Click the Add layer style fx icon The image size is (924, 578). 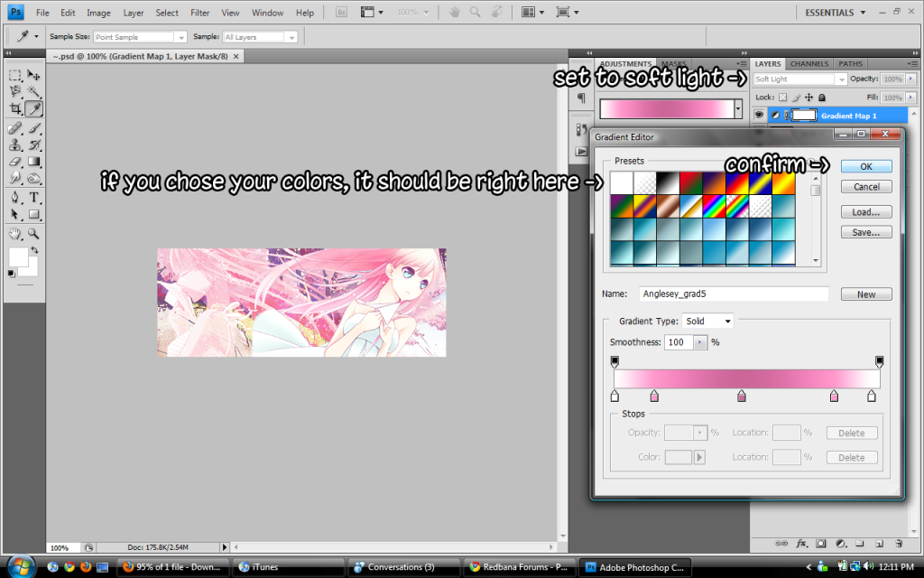801,543
